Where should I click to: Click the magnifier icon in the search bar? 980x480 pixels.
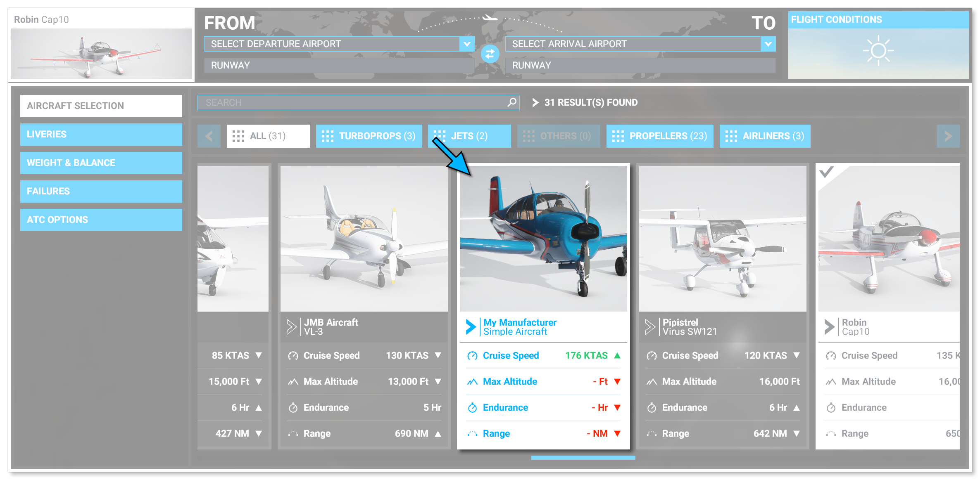pos(511,102)
